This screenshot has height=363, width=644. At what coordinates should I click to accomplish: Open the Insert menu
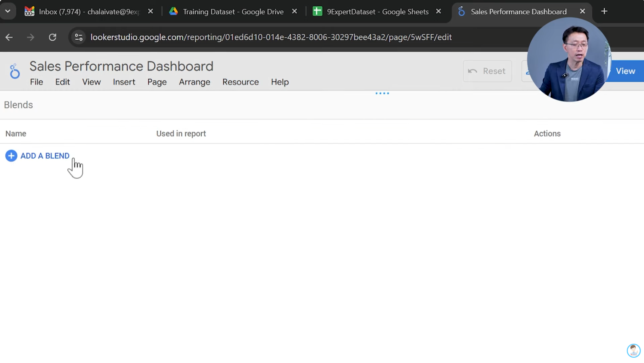124,82
